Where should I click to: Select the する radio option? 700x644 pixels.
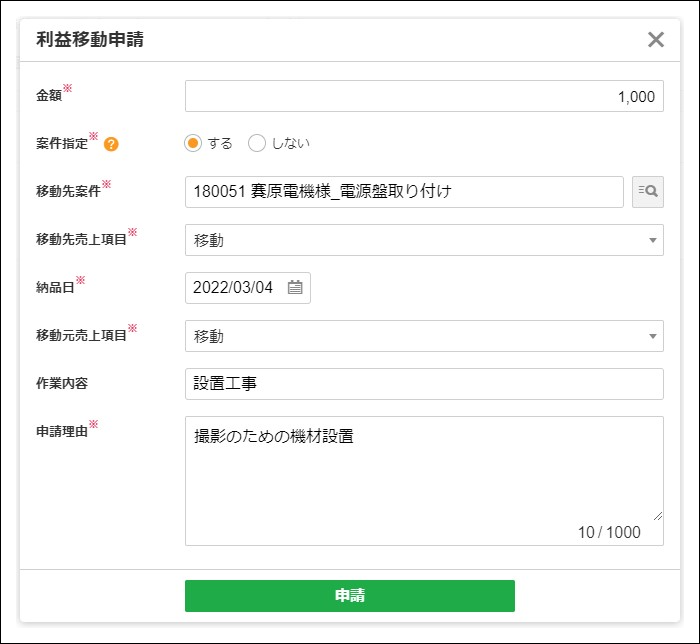tap(193, 143)
